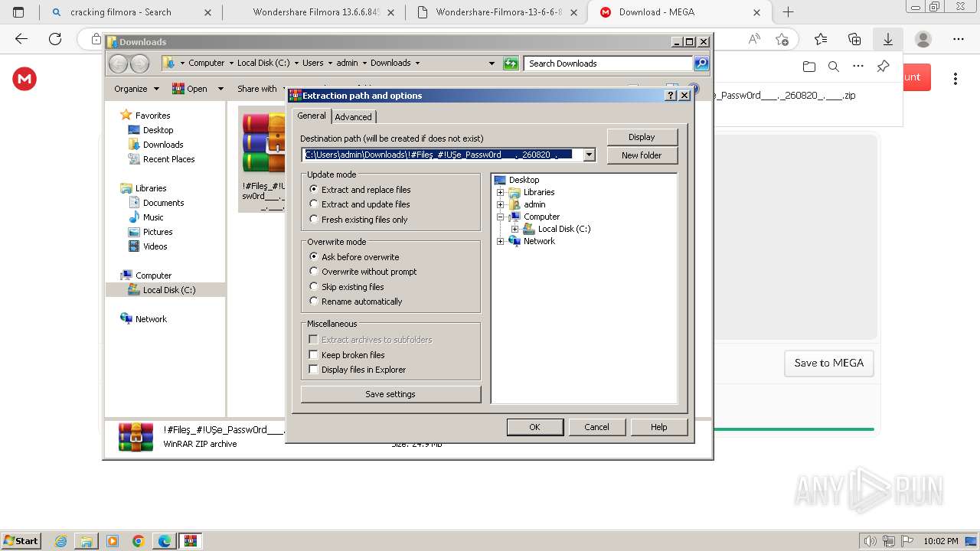Open MEGA page three-dot menu
980x551 pixels.
(x=955, y=78)
